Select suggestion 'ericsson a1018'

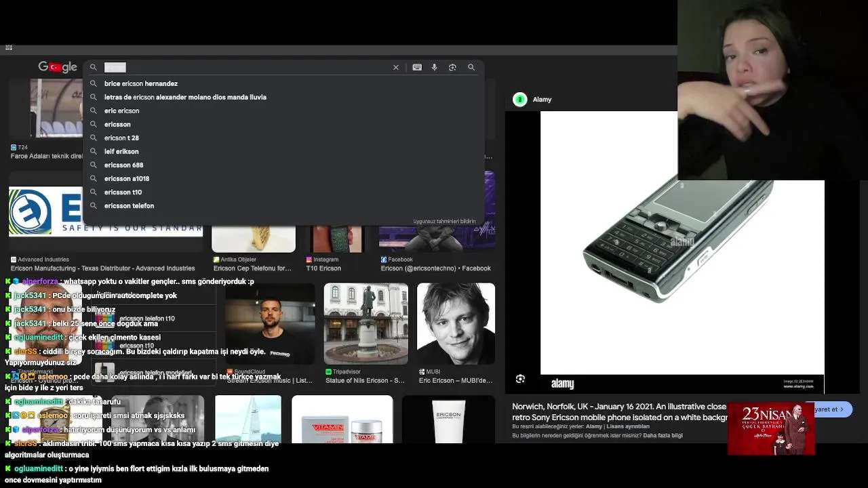[127, 178]
